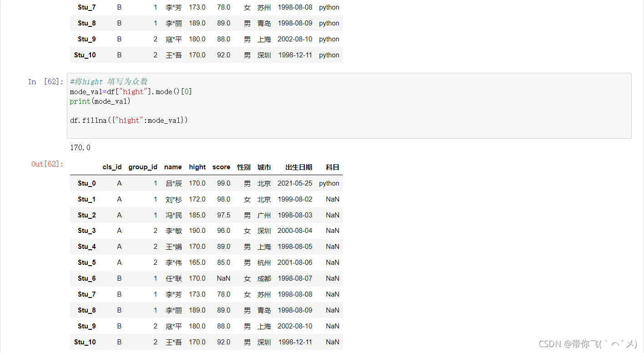The image size is (644, 353).
Task: Click the name cell 任*联
Action: click(174, 278)
